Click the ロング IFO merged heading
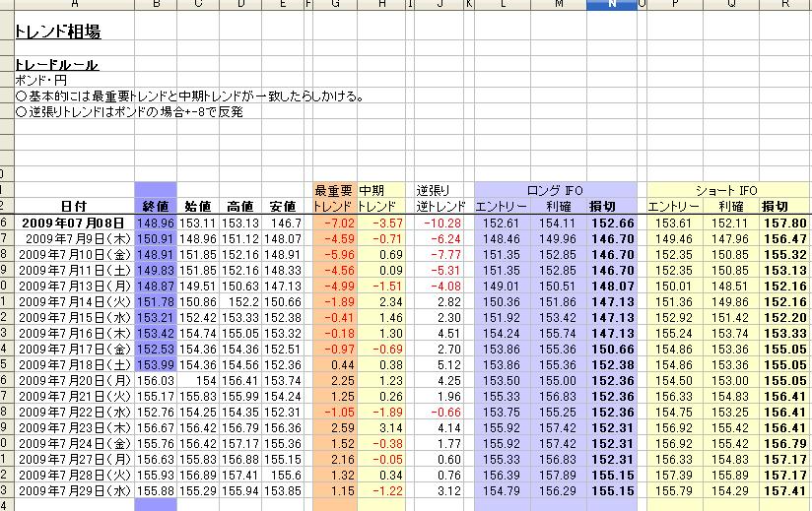Image resolution: width=812 pixels, height=511 pixels. point(556,190)
